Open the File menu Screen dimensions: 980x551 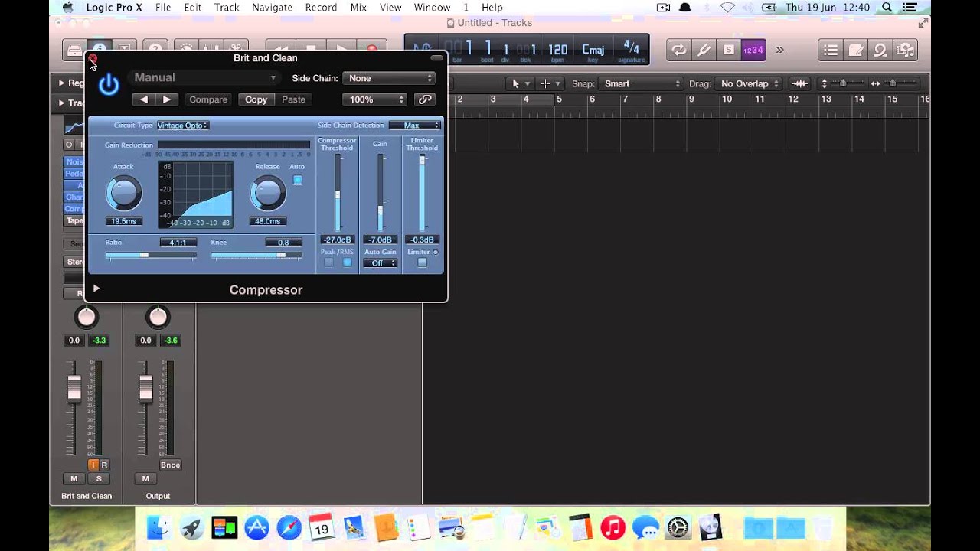[163, 8]
